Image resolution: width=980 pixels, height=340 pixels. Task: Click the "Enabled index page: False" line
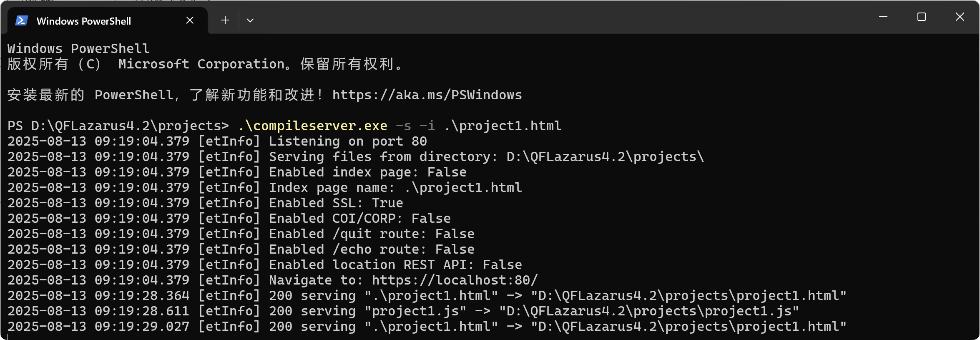tap(367, 172)
